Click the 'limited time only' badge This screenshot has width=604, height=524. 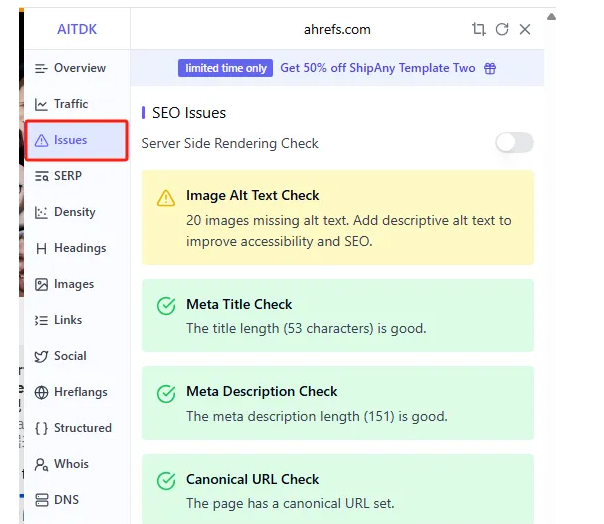click(226, 68)
